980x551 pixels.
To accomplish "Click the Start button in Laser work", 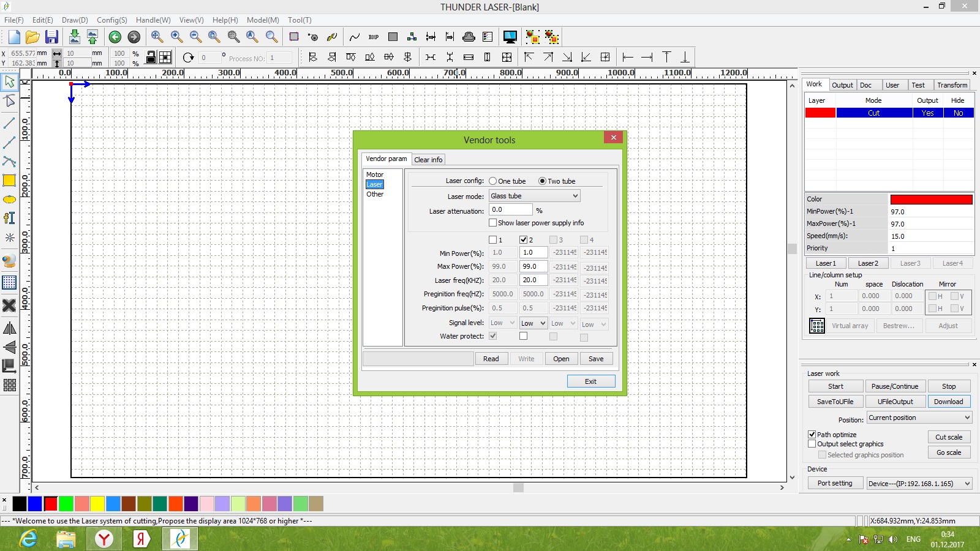I will click(836, 386).
